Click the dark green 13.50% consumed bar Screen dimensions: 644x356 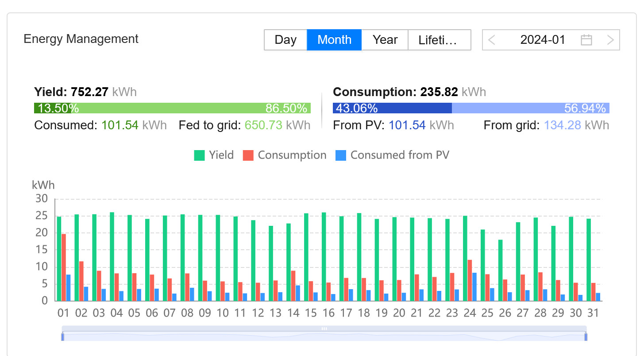pyautogui.click(x=53, y=108)
